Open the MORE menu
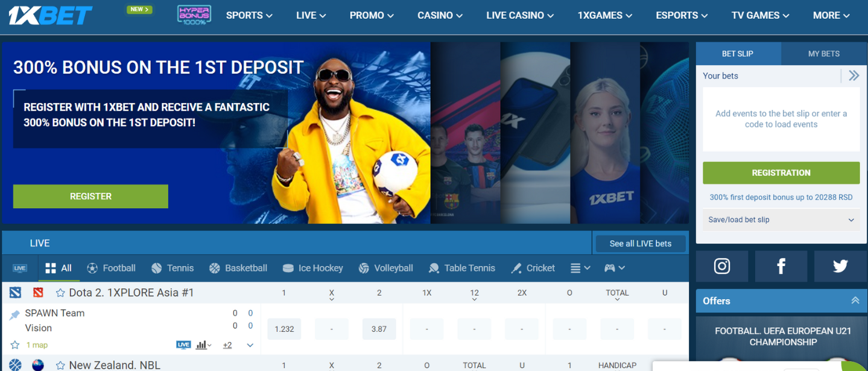Image resolution: width=868 pixels, height=371 pixels. pyautogui.click(x=831, y=16)
